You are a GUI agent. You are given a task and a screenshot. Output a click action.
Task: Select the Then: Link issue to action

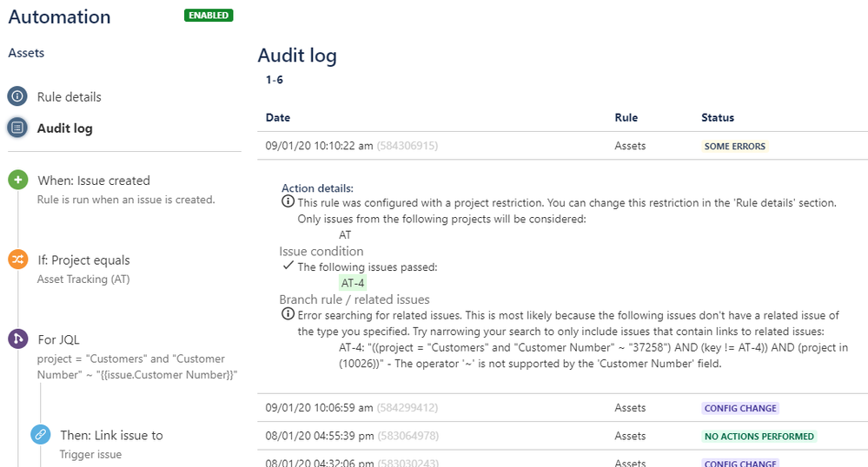coord(111,436)
